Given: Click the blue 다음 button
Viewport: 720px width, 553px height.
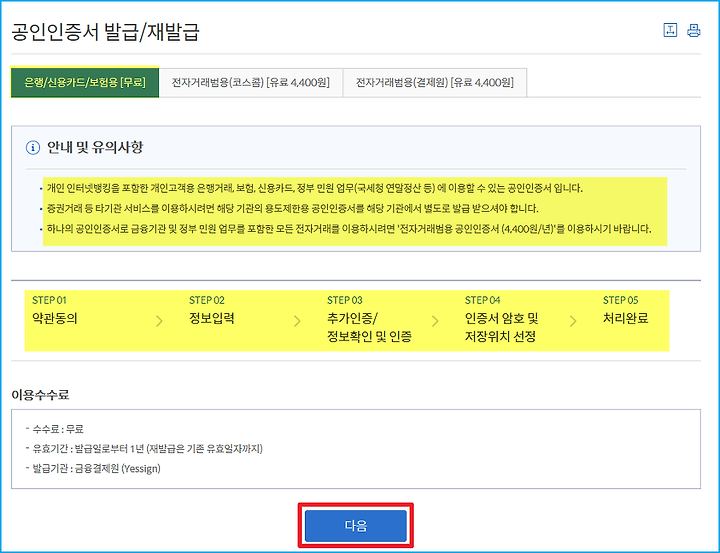Looking at the screenshot, I should 356,525.
